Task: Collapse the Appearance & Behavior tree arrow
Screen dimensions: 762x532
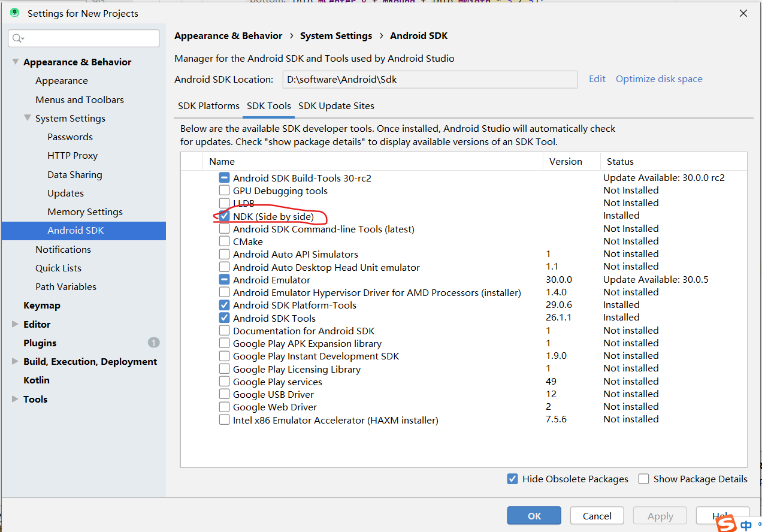Action: (15, 62)
